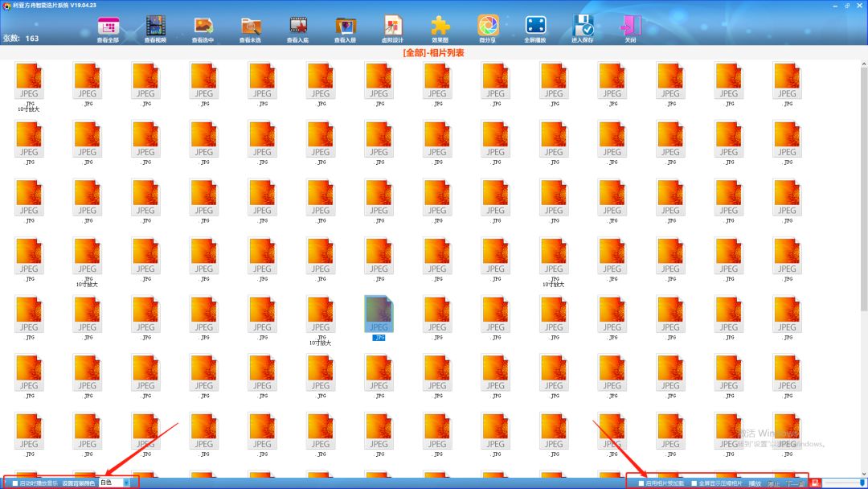Show selected photos via 查看选中

click(x=203, y=29)
